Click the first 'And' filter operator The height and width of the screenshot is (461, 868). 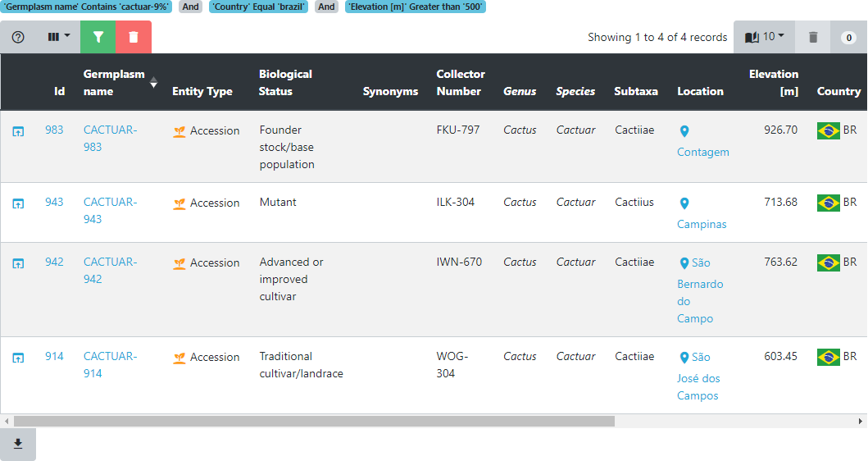pos(190,7)
